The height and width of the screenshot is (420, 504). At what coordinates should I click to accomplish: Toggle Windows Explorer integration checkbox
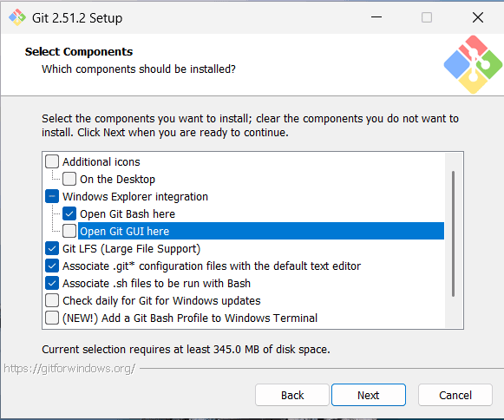[52, 196]
